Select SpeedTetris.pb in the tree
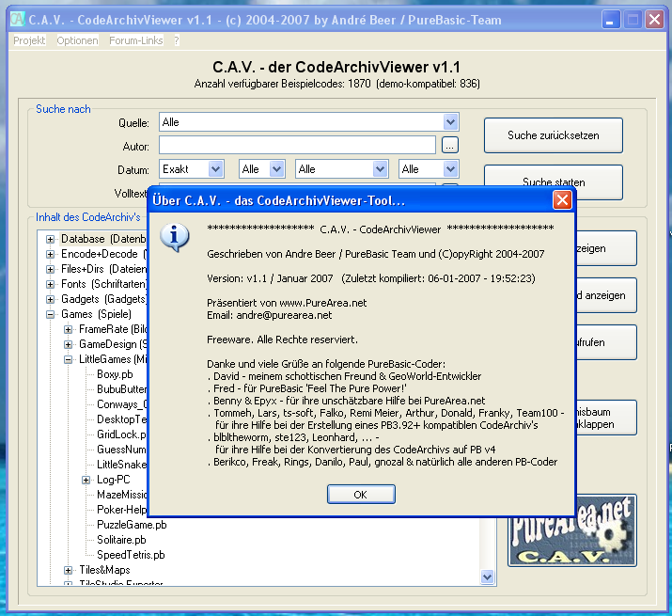Viewport: 672px width, 616px height. click(x=131, y=555)
